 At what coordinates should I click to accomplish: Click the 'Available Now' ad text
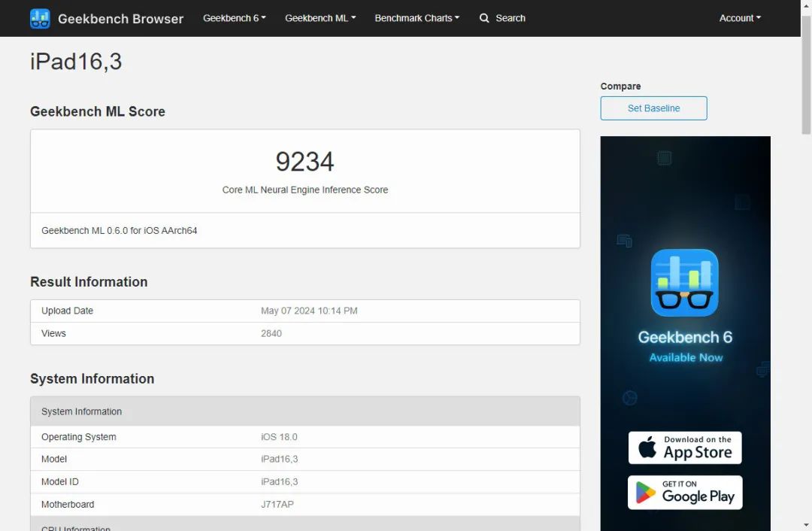click(x=686, y=358)
